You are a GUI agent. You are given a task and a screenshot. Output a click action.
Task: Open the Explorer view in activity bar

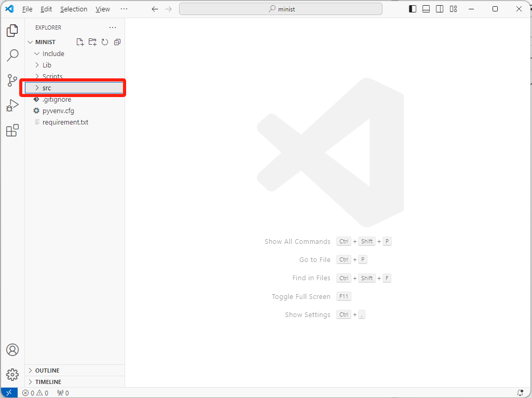click(x=12, y=31)
